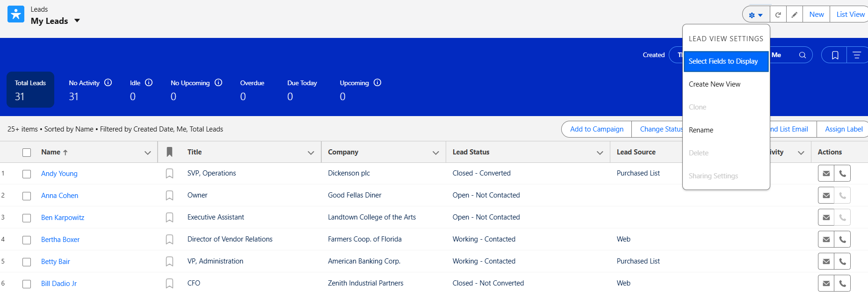Image resolution: width=868 pixels, height=293 pixels.
Task: Email Ben Karpowitz via envelope icon
Action: pos(826,218)
